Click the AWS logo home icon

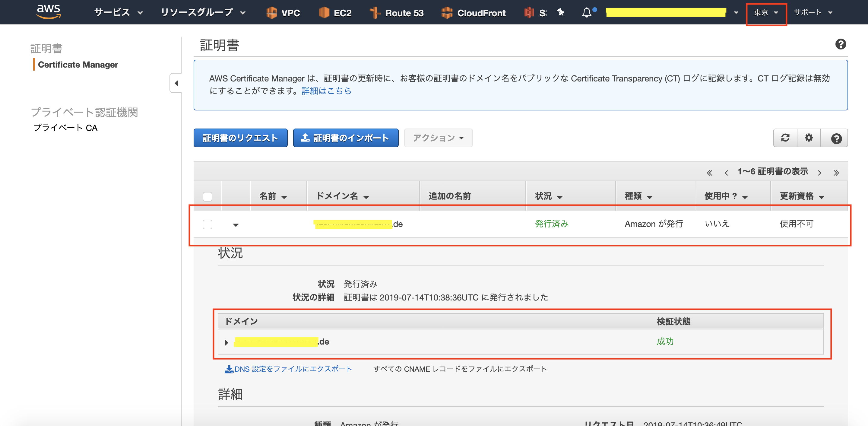(49, 12)
